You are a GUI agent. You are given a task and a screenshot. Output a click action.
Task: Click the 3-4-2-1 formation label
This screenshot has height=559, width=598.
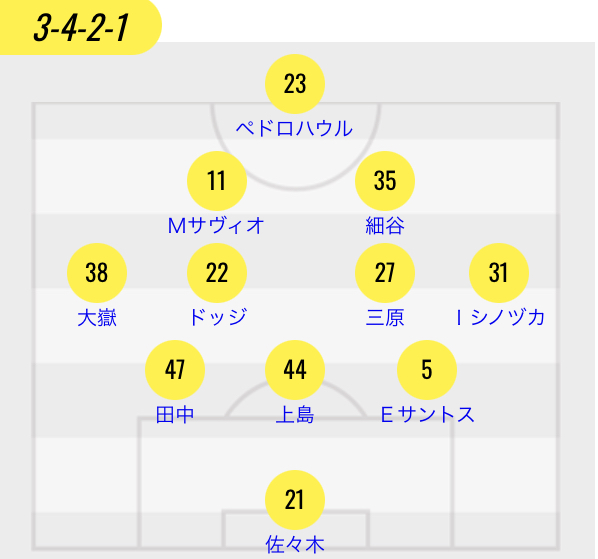[x=81, y=27]
